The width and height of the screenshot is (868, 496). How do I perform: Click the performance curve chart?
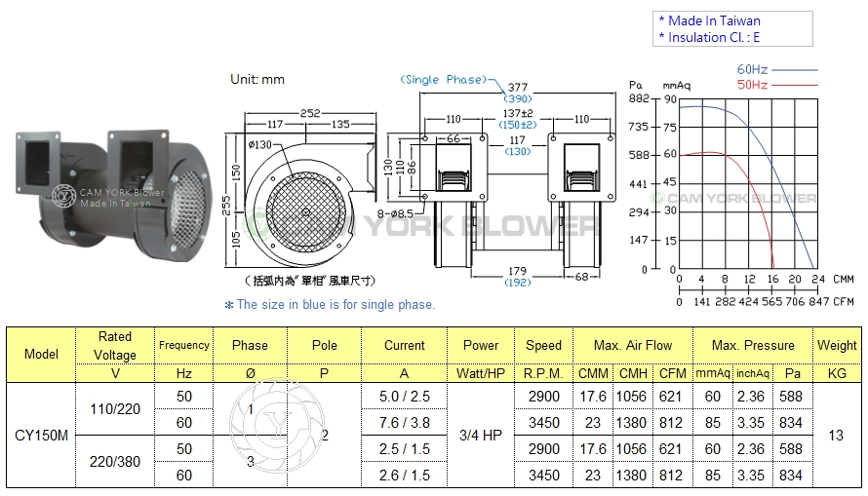(x=748, y=183)
